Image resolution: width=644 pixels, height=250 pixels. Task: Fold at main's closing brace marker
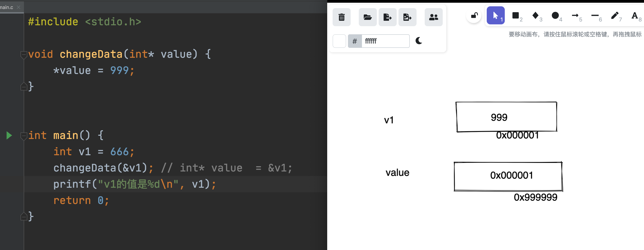(x=23, y=217)
